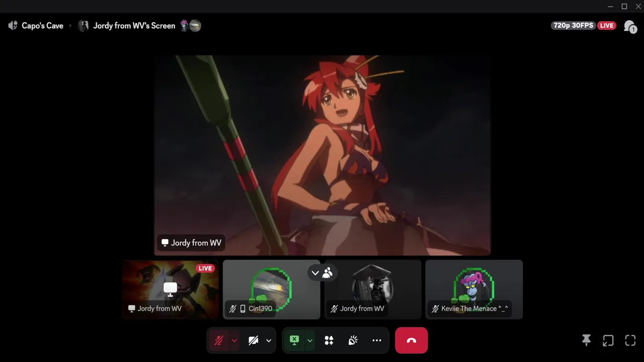
Task: Click Jordy from WV's Screen title
Action: [x=134, y=26]
